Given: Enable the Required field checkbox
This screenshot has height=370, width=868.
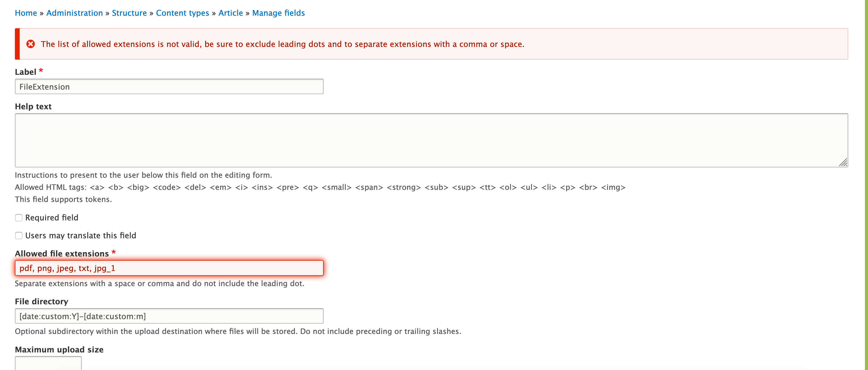Looking at the screenshot, I should coord(18,217).
